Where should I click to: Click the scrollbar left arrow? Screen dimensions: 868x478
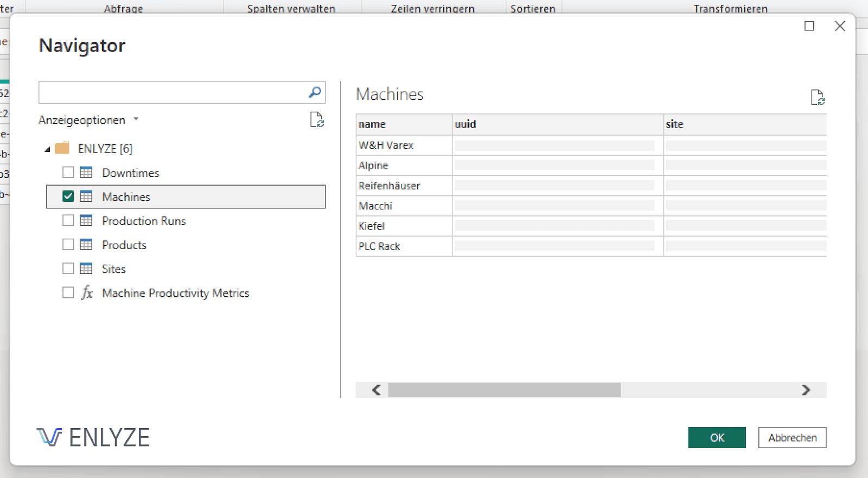(x=376, y=390)
